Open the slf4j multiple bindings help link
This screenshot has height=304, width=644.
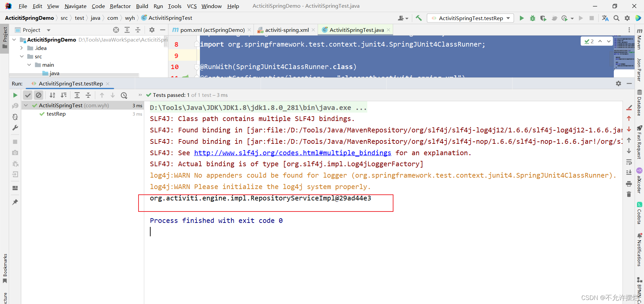[292, 153]
